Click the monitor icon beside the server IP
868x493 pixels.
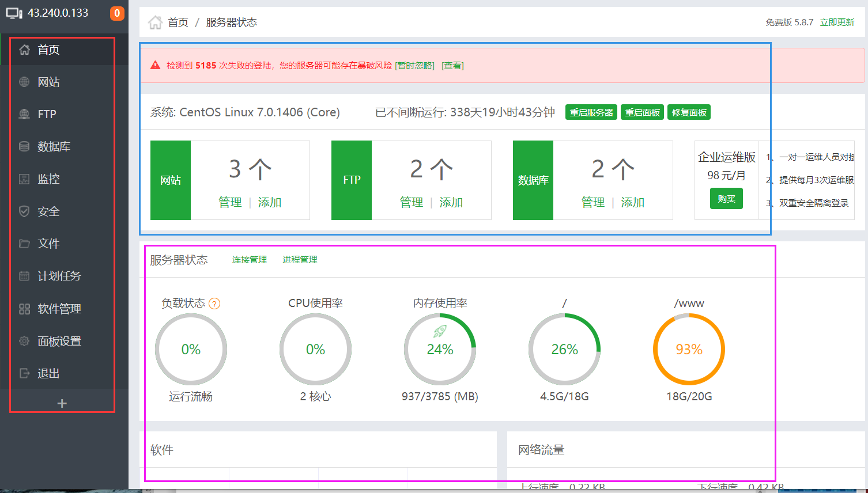coord(14,13)
